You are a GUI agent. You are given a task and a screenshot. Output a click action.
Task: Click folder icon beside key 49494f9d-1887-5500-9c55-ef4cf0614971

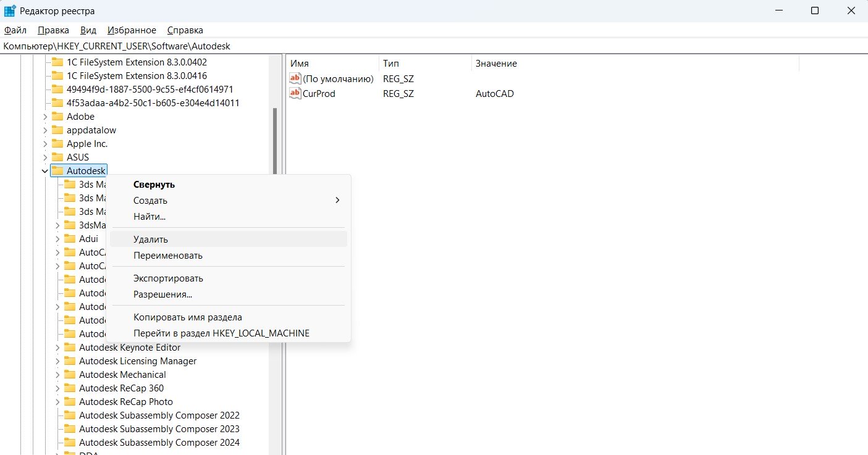click(57, 90)
